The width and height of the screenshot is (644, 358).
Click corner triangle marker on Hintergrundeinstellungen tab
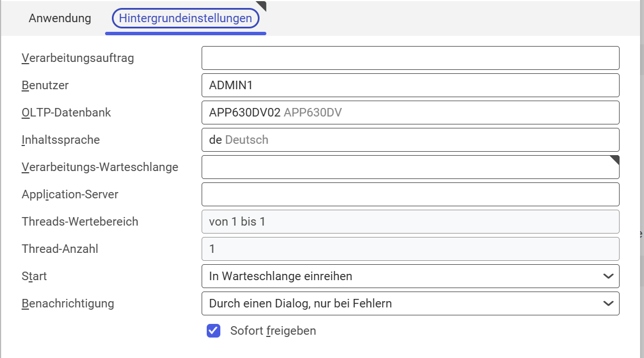(262, 5)
